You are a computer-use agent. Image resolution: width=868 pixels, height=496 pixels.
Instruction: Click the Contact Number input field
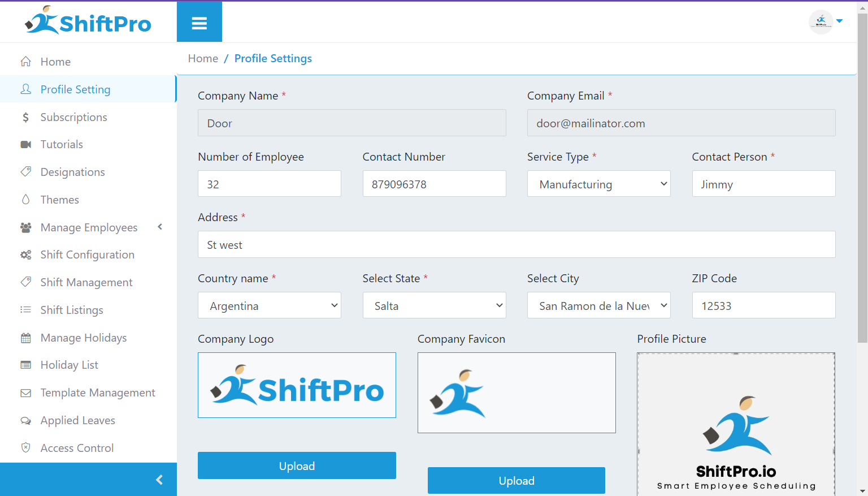(434, 184)
